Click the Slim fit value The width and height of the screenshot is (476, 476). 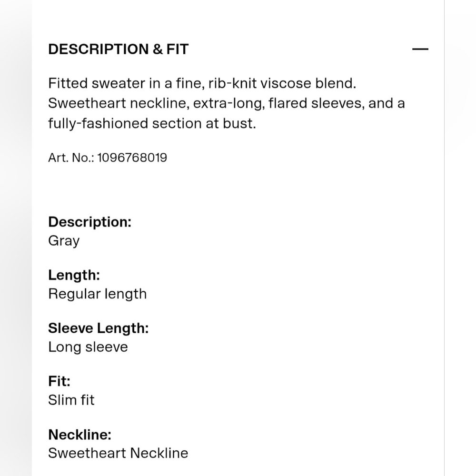[x=71, y=400]
